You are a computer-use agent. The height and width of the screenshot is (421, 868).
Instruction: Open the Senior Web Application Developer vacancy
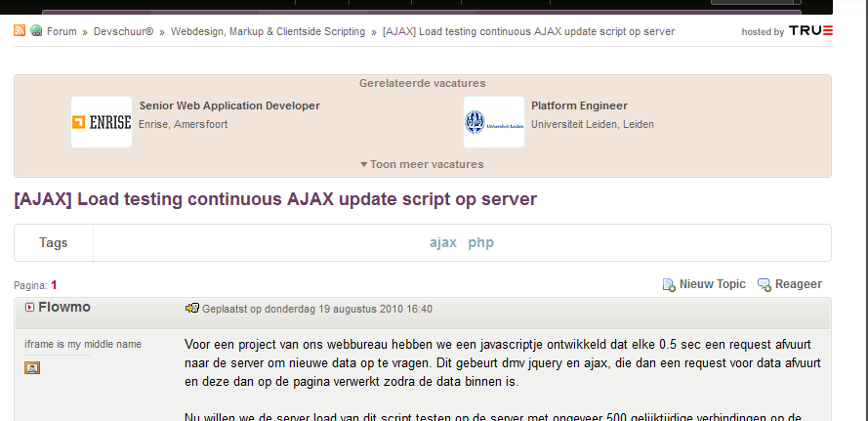[229, 105]
